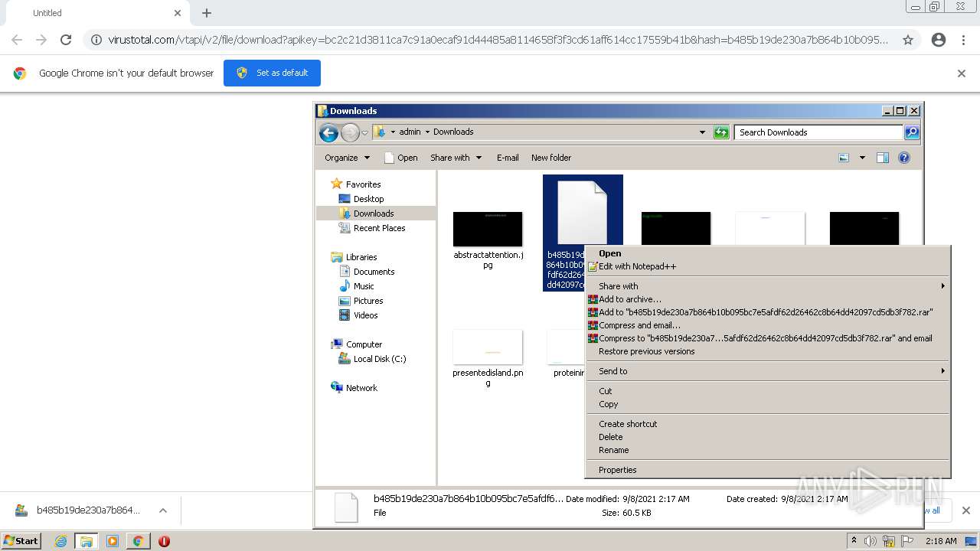Image resolution: width=980 pixels, height=551 pixels.
Task: Click the change view icon
Action: click(x=844, y=158)
